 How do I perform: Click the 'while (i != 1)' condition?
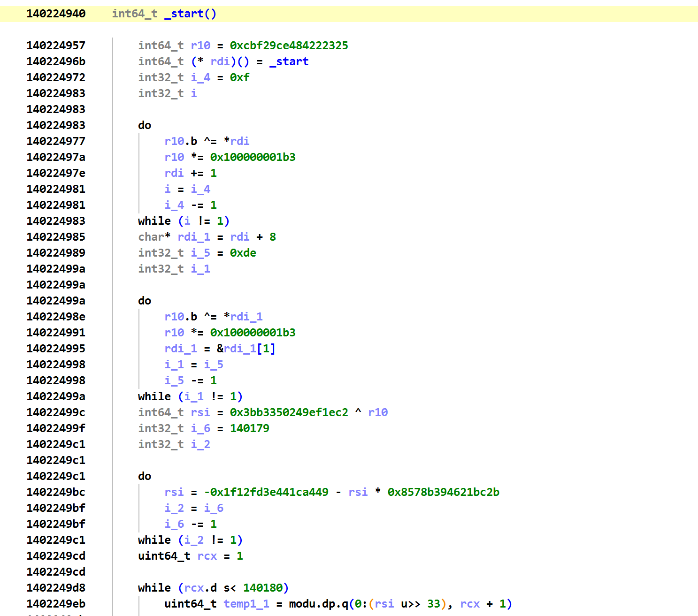184,221
